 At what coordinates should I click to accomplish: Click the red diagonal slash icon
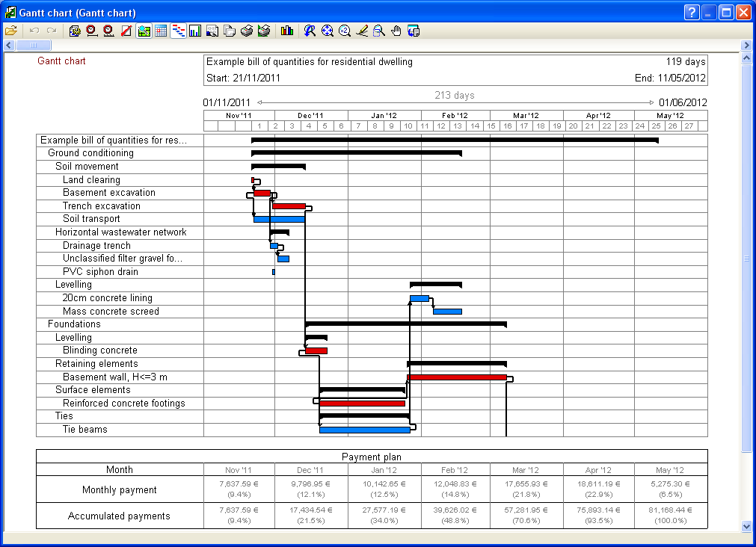click(x=126, y=31)
